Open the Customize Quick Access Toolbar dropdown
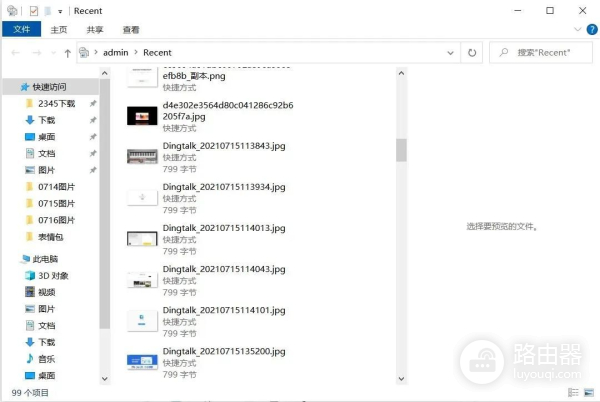This screenshot has width=600, height=402. (60, 11)
